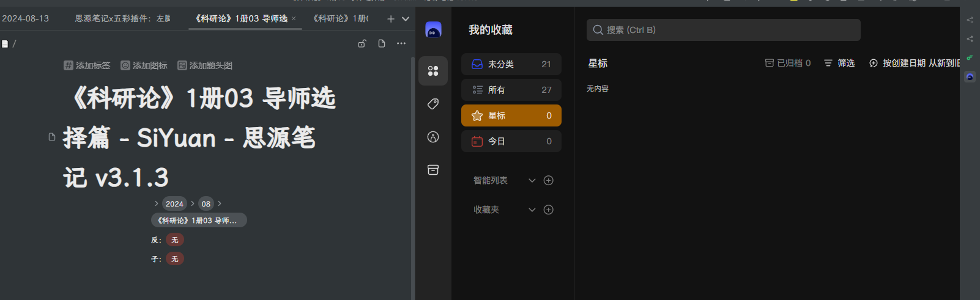Click 添加题头图 to add a cover image
980x300 pixels.
click(205, 65)
